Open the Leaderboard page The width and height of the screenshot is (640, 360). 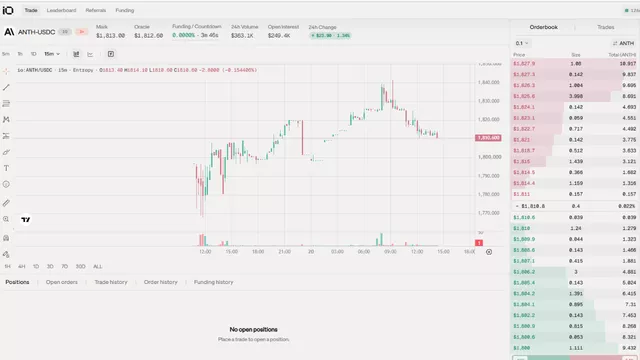click(61, 10)
